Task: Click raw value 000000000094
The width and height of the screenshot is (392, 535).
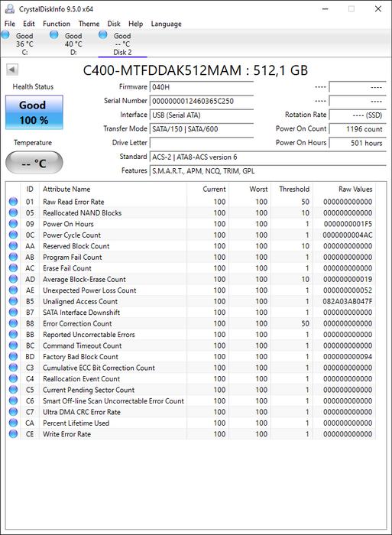Action: (348, 357)
